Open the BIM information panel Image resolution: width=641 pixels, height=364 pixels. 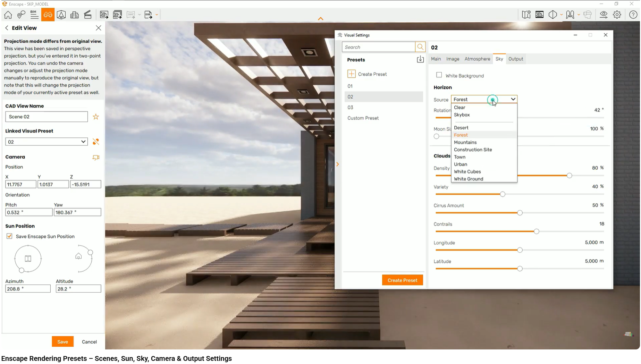point(34,15)
